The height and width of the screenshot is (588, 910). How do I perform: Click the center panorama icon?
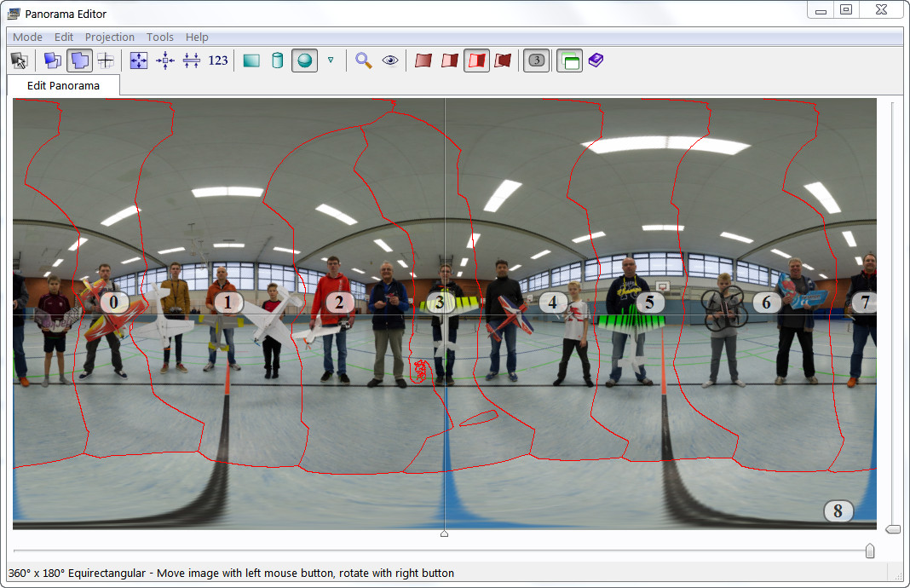[x=165, y=61]
